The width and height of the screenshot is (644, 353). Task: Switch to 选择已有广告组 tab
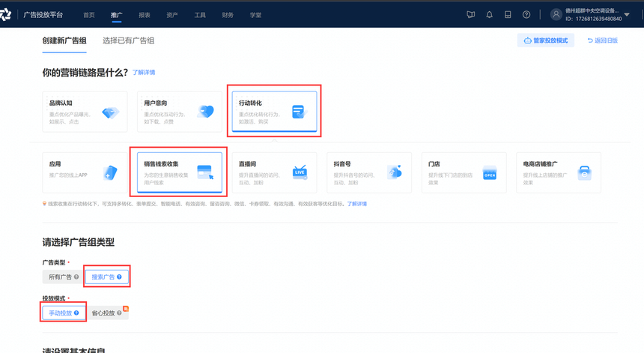(x=129, y=40)
